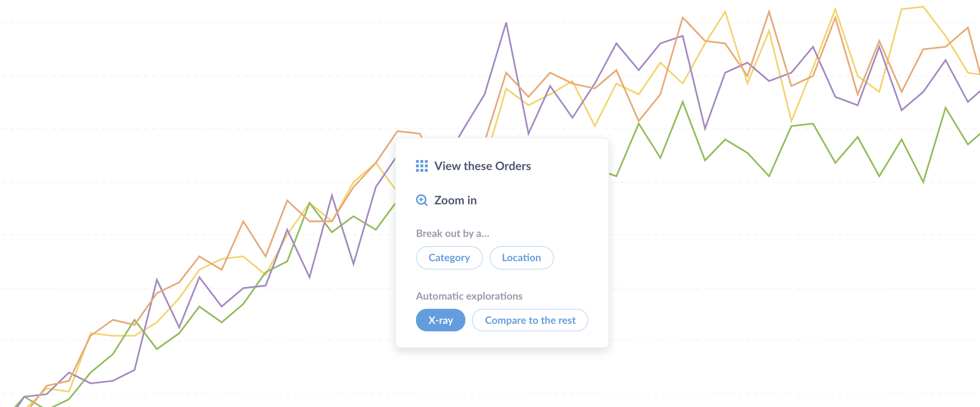Click the purple line's deep dip left of the popover
Image resolution: width=980 pixels, height=407 pixels.
(x=353, y=264)
